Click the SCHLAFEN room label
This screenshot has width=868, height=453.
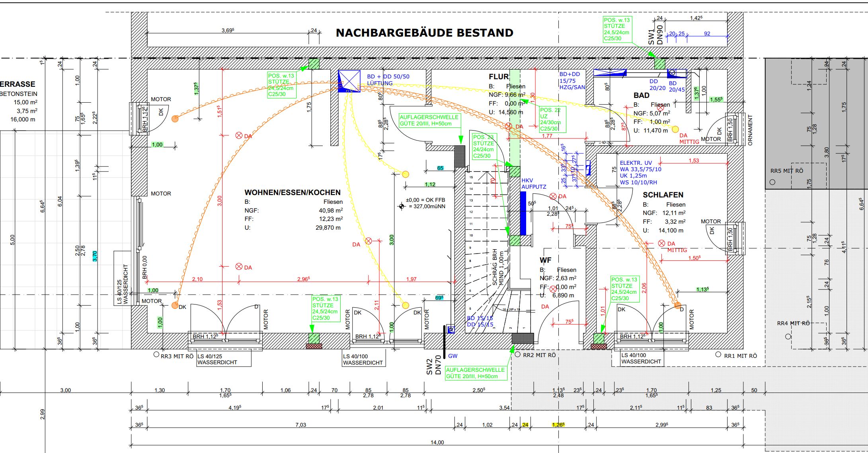coord(663,195)
